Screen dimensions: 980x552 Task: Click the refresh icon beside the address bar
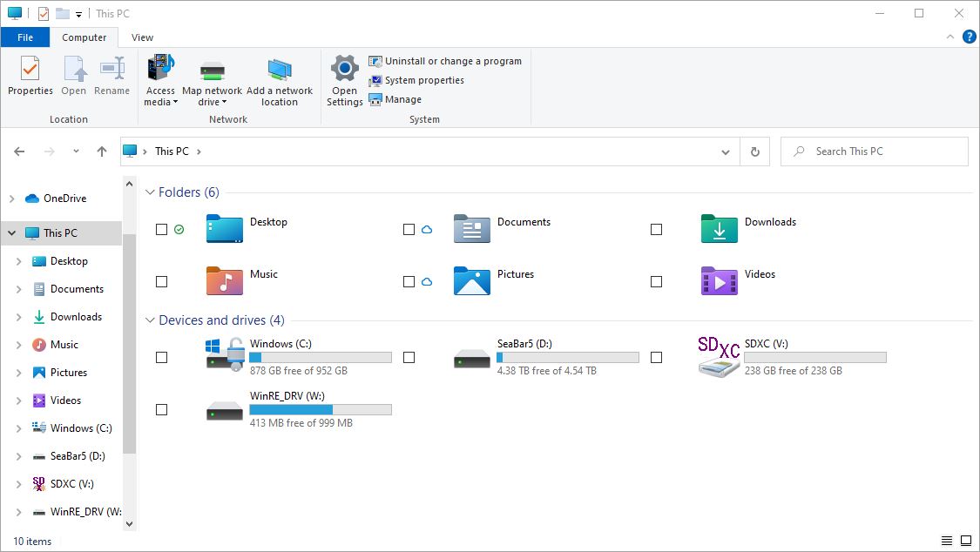click(754, 151)
